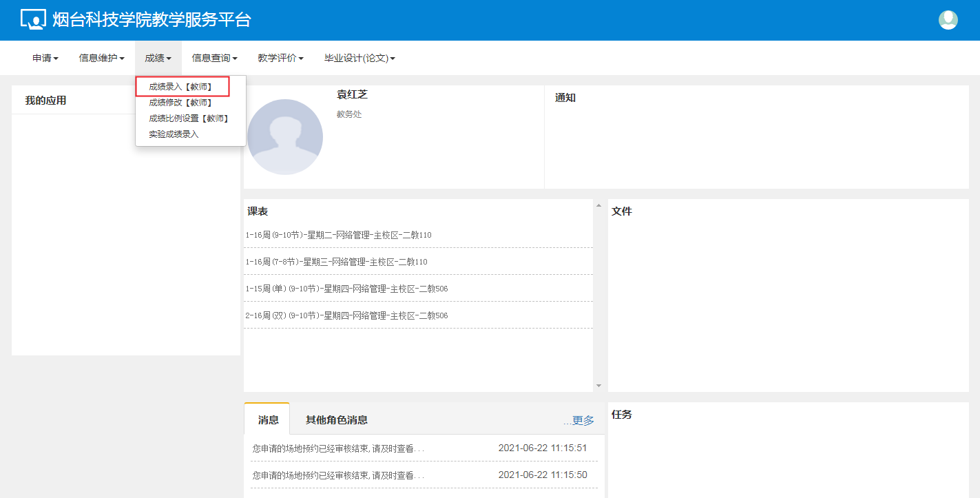Click the platform logo icon in header

click(34, 20)
